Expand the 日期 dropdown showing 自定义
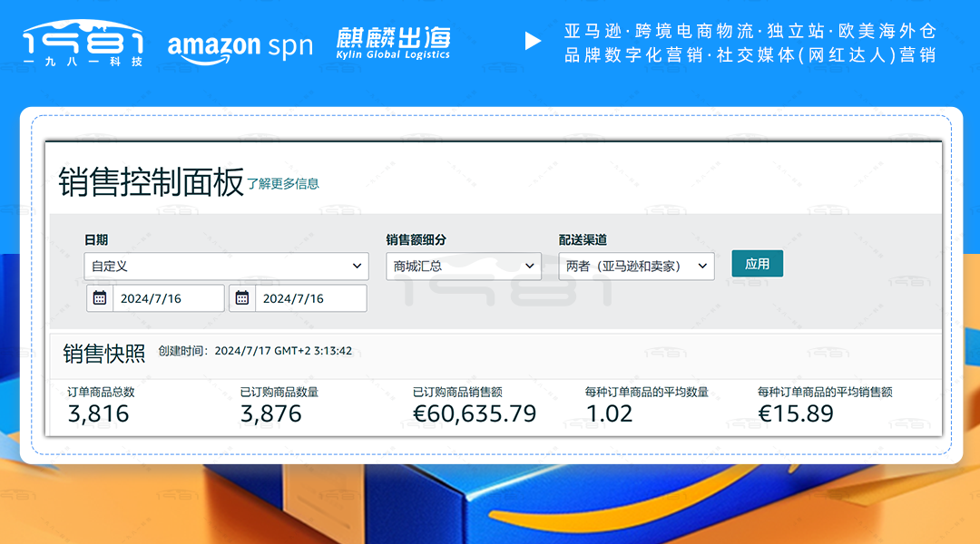Image resolution: width=980 pixels, height=544 pixels. (226, 266)
